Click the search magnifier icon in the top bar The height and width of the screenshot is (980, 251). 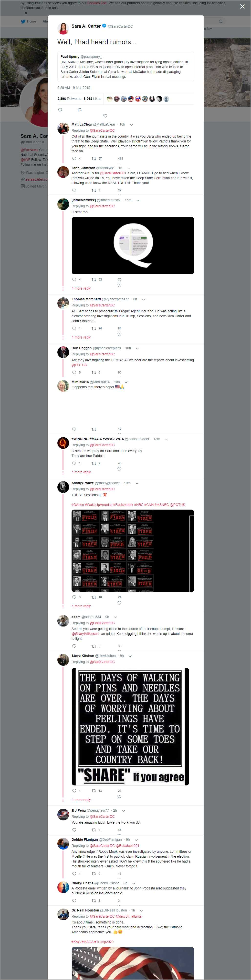click(x=220, y=21)
